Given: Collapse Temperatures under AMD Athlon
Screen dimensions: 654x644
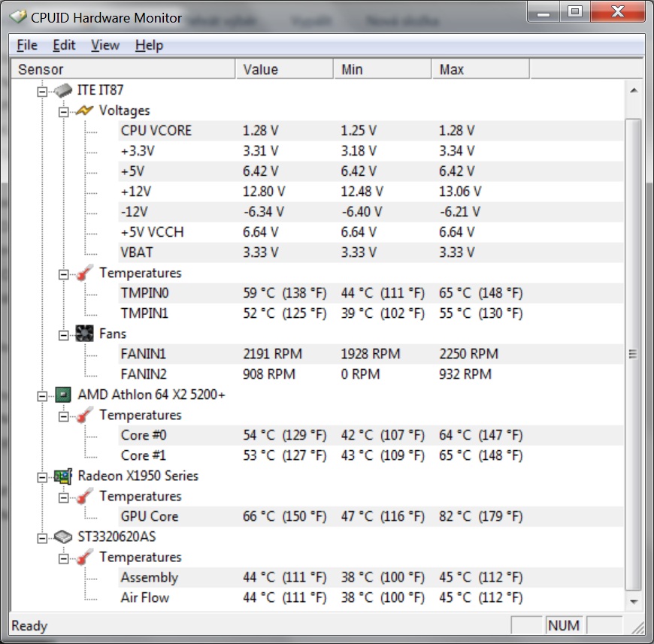Looking at the screenshot, I should tap(63, 416).
